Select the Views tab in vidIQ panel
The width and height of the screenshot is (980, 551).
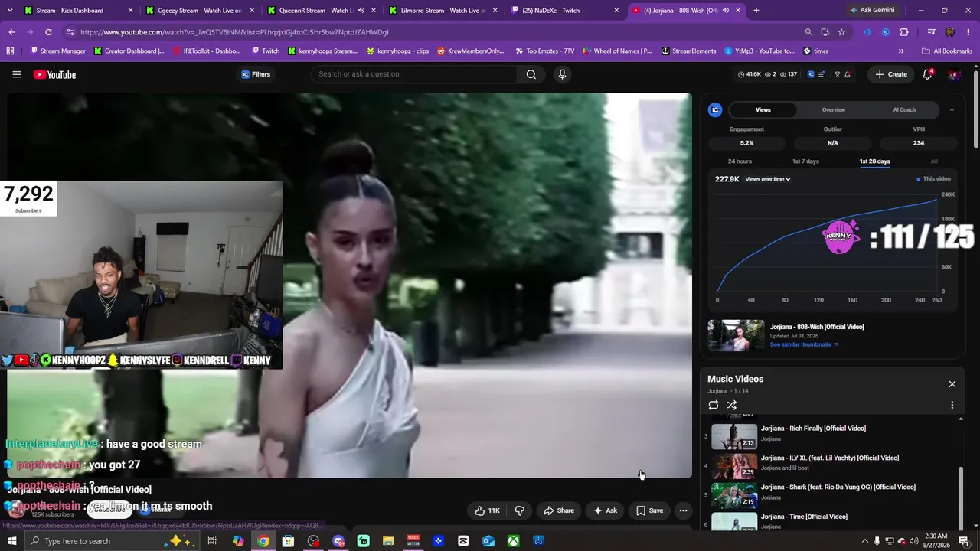763,109
